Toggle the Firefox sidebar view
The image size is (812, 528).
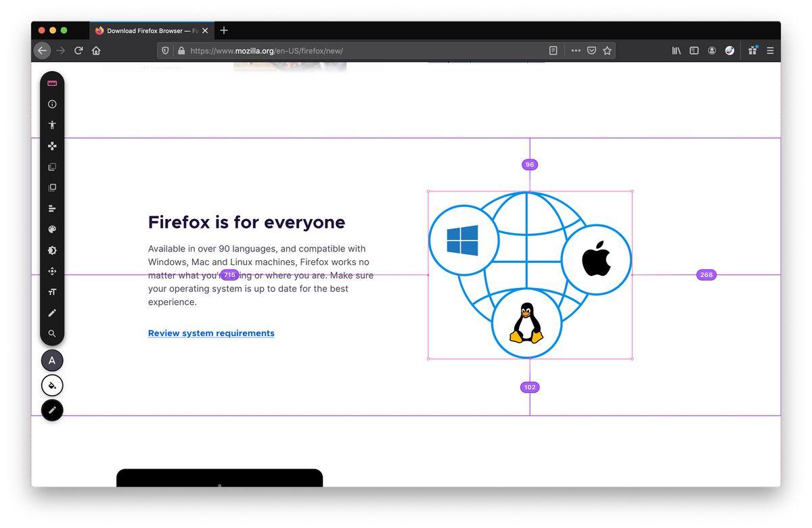[694, 51]
